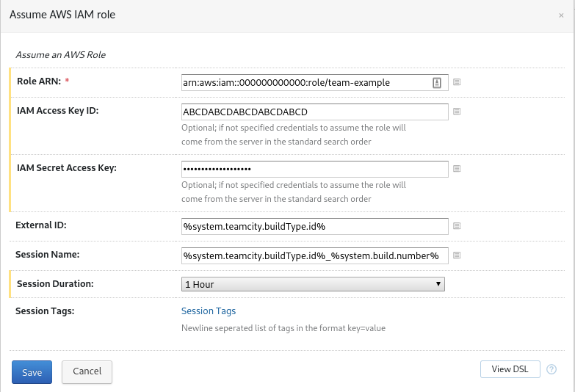
Task: Open parameter picker icon beside Role ARN
Action: [x=456, y=82]
